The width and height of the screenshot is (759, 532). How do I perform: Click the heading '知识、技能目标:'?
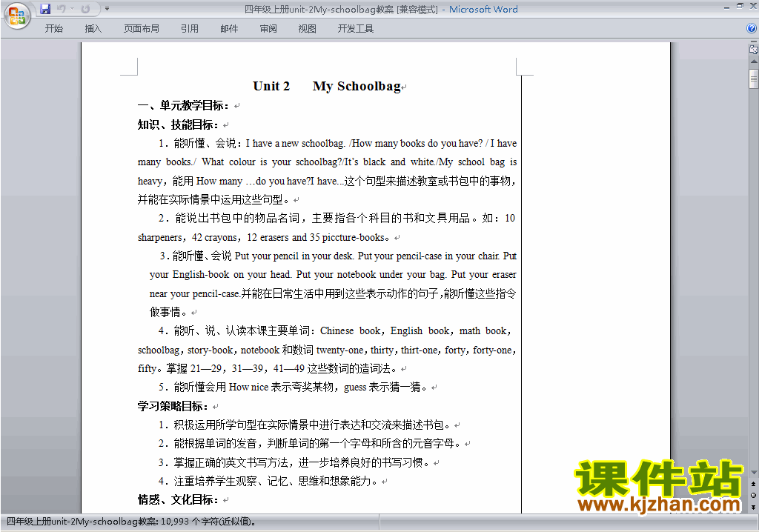click(178, 125)
